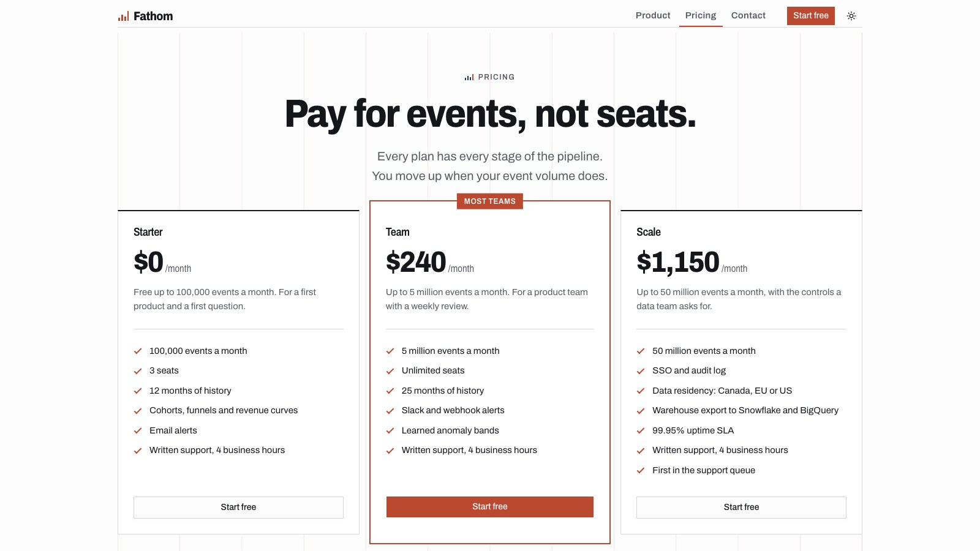Click checkmark icon beside Email alerts
980x551 pixels.
click(138, 431)
